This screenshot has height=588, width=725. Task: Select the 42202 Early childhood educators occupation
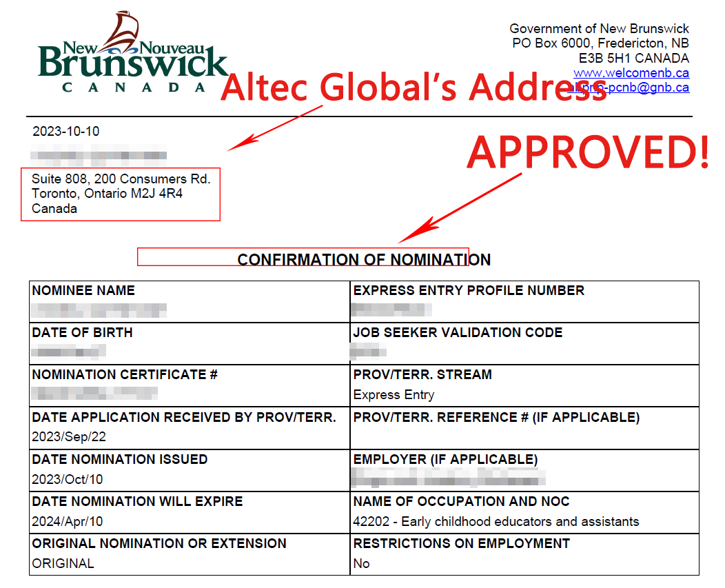(496, 521)
